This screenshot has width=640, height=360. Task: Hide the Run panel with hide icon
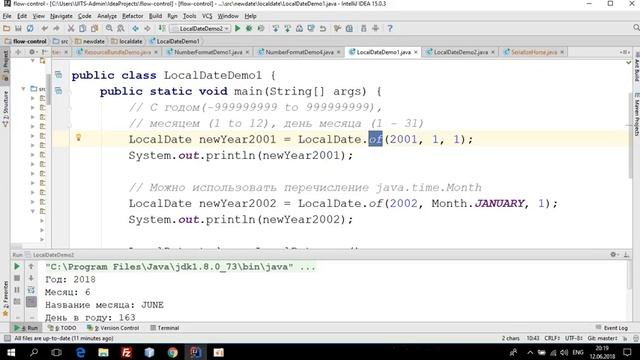pyautogui.click(x=626, y=254)
